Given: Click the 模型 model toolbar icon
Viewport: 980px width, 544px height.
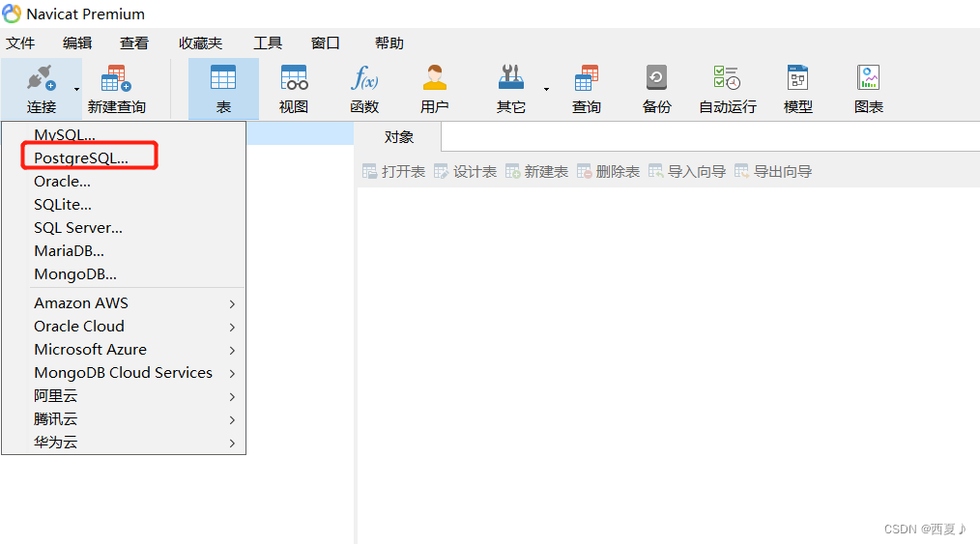Looking at the screenshot, I should point(798,78).
